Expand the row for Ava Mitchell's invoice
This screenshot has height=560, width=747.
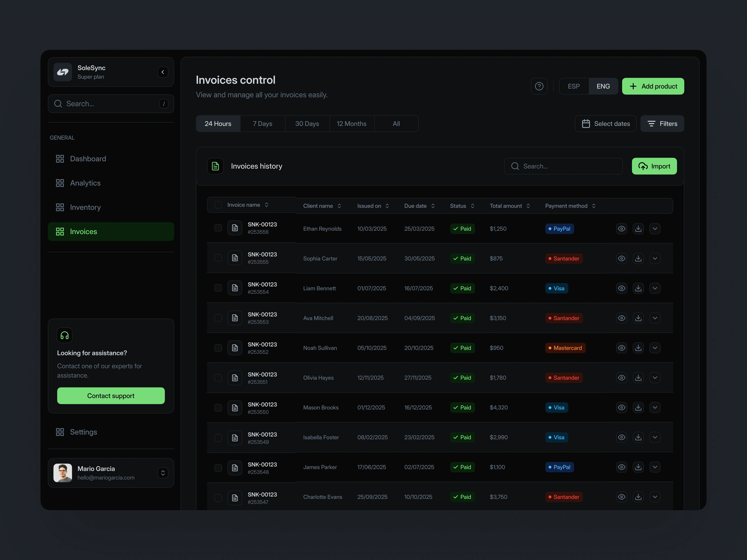(655, 318)
